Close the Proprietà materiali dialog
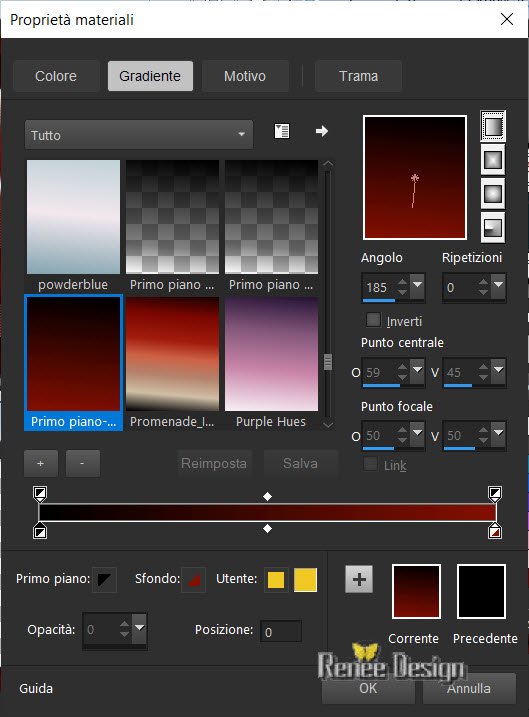This screenshot has height=717, width=529. coord(507,19)
